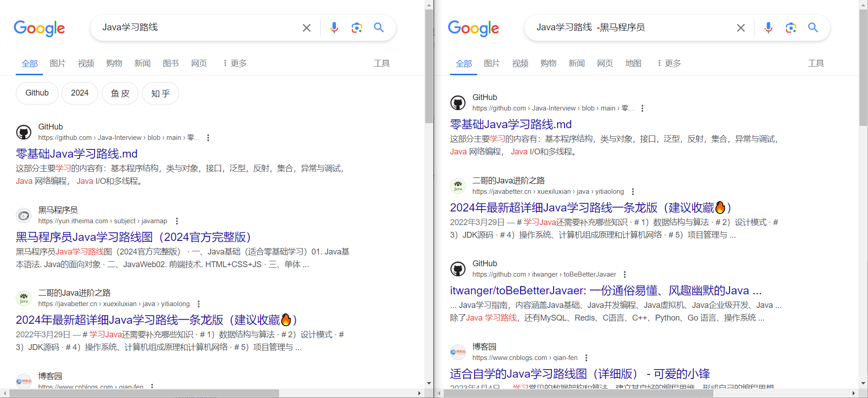Click left window scroll-down arrow
868x398 pixels.
tap(429, 383)
